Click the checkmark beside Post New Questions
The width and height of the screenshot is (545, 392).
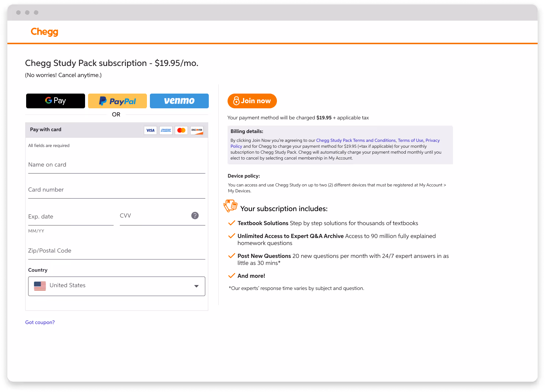(232, 256)
